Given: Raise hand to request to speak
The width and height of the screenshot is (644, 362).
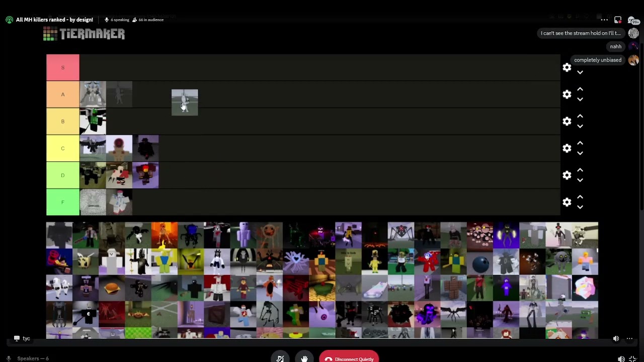Looking at the screenshot, I should pyautogui.click(x=304, y=358).
